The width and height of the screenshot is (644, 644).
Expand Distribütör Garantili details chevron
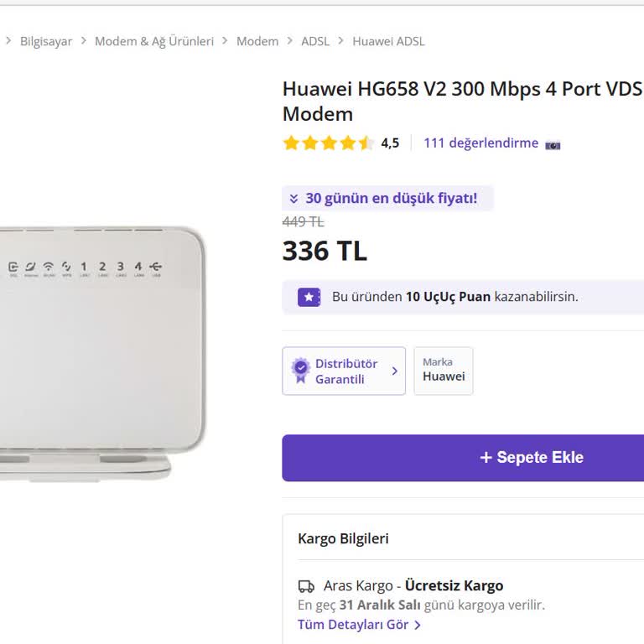pyautogui.click(x=395, y=371)
